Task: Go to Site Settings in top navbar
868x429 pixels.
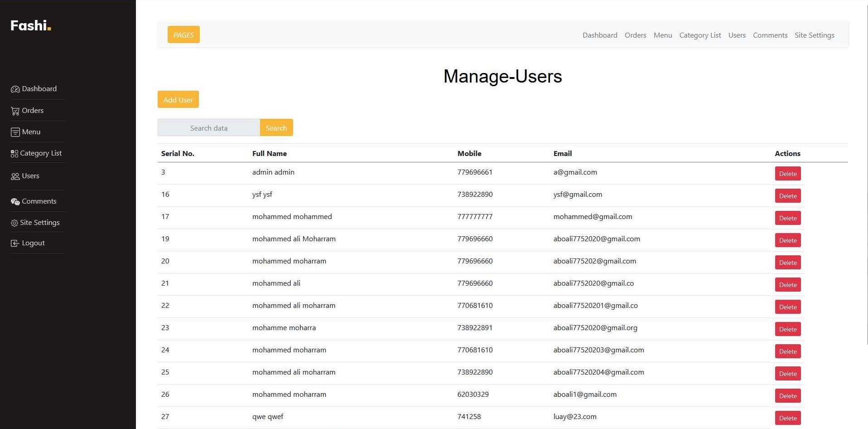Action: pos(814,35)
